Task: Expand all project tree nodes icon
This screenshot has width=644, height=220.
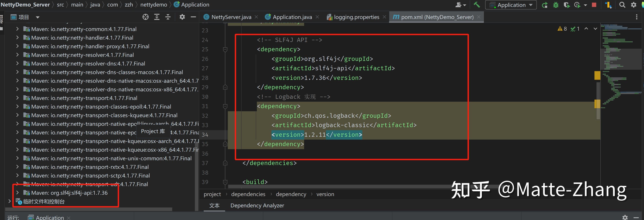Action: point(157,17)
